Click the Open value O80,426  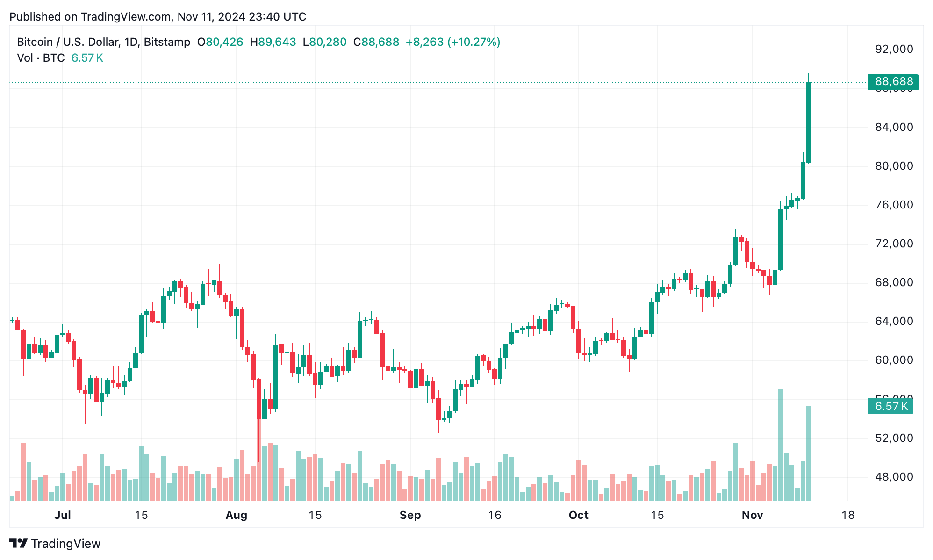(x=220, y=42)
